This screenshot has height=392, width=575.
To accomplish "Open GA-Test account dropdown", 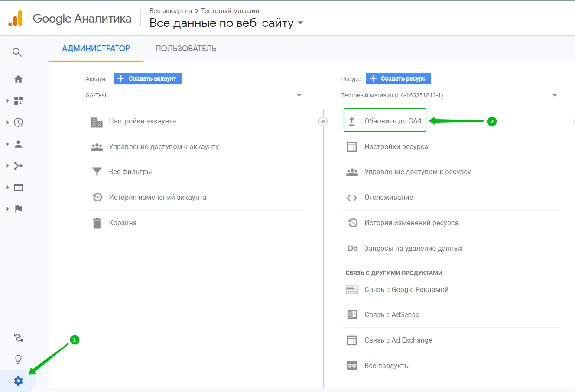I will point(195,95).
